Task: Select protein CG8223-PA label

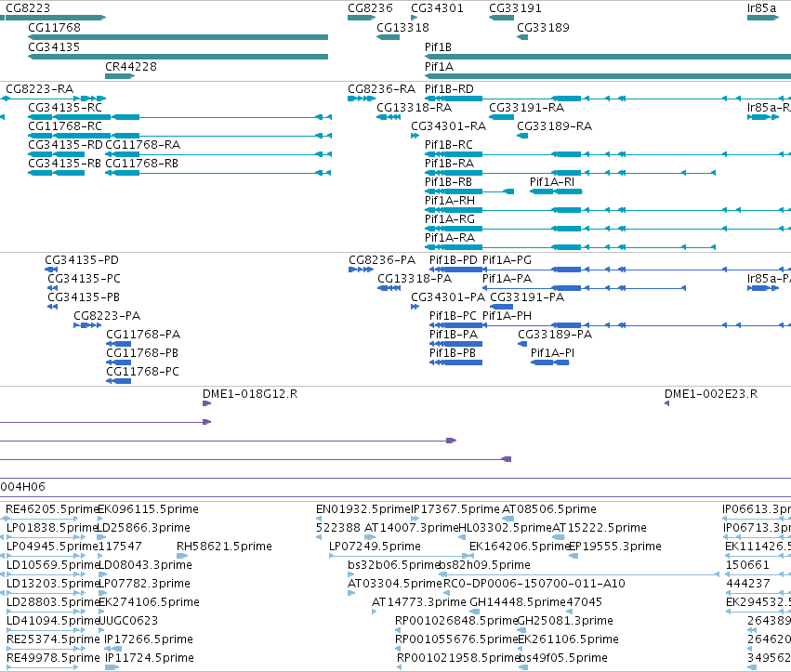Action: pyautogui.click(x=107, y=316)
